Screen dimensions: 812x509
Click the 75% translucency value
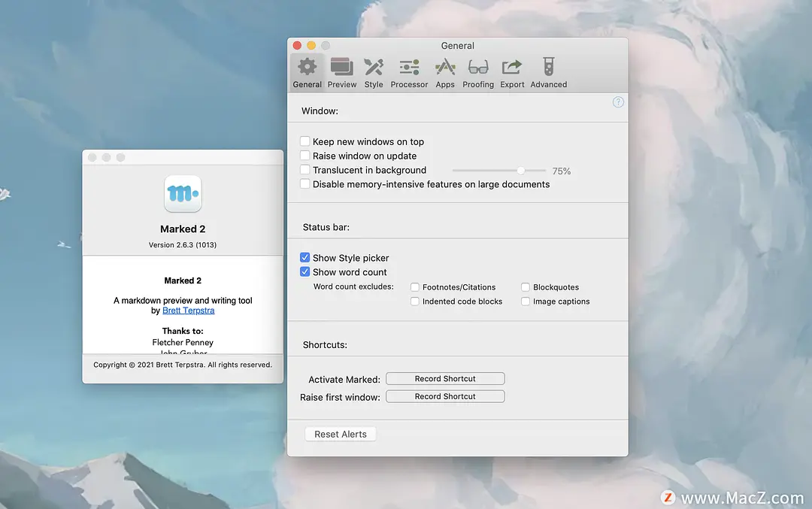pos(562,171)
